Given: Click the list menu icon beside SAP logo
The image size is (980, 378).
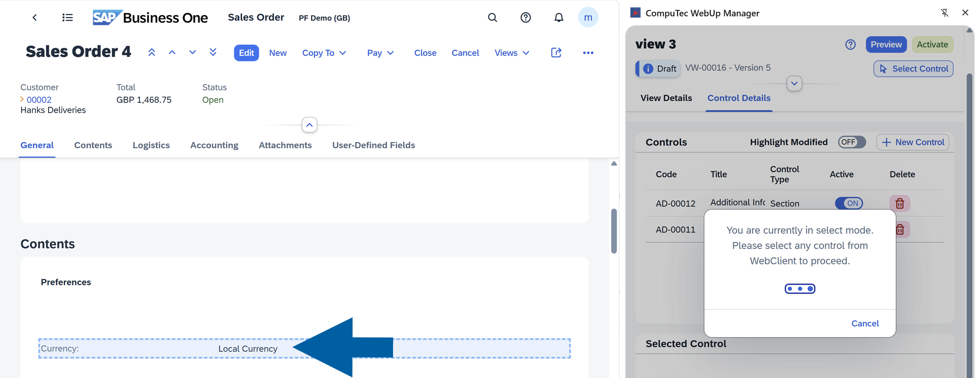Looking at the screenshot, I should (x=67, y=17).
